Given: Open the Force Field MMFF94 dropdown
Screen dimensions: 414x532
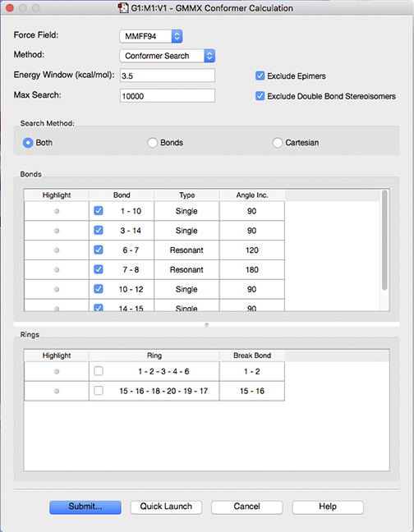Looking at the screenshot, I should pyautogui.click(x=151, y=36).
